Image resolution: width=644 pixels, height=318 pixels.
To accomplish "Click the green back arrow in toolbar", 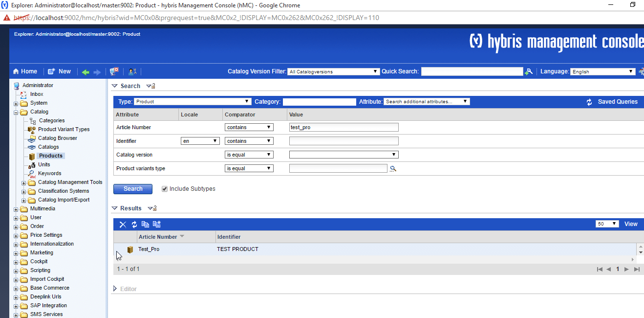I will pyautogui.click(x=86, y=72).
